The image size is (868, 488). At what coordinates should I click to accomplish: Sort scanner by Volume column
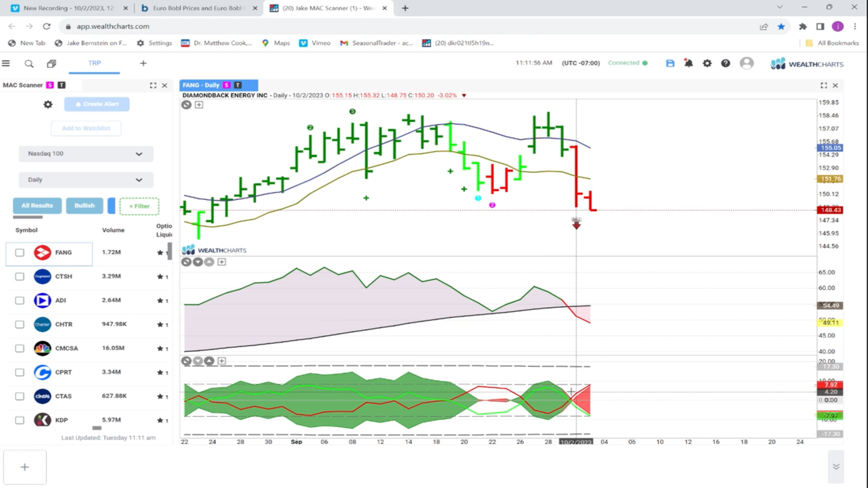click(x=113, y=230)
